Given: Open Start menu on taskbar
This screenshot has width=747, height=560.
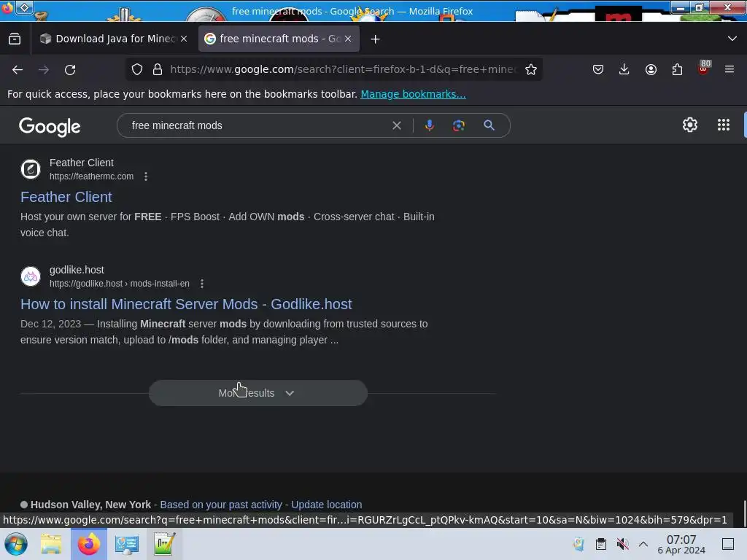Looking at the screenshot, I should (16, 544).
